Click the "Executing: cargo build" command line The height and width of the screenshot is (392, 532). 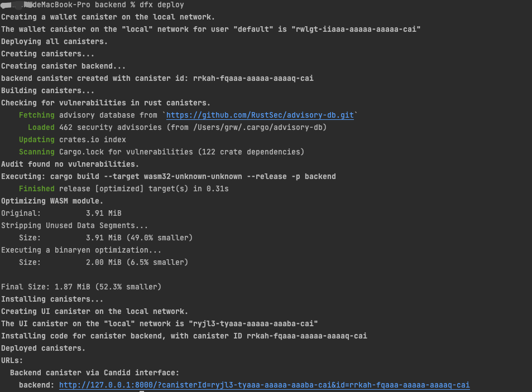pos(168,176)
